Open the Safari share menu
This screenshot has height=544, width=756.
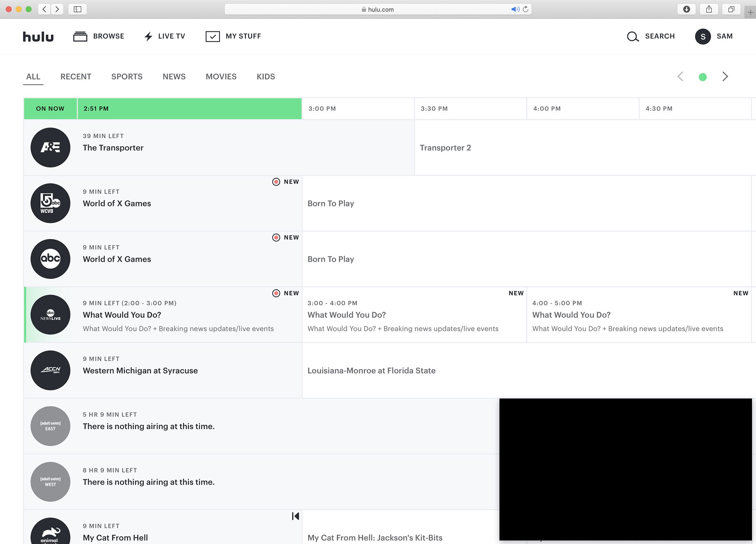pyautogui.click(x=709, y=9)
